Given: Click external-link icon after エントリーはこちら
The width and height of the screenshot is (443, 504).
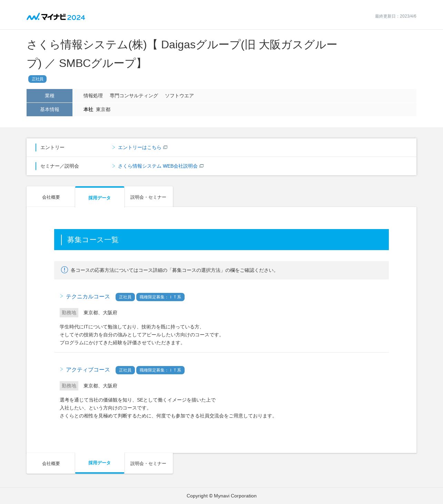Looking at the screenshot, I should 165,147.
